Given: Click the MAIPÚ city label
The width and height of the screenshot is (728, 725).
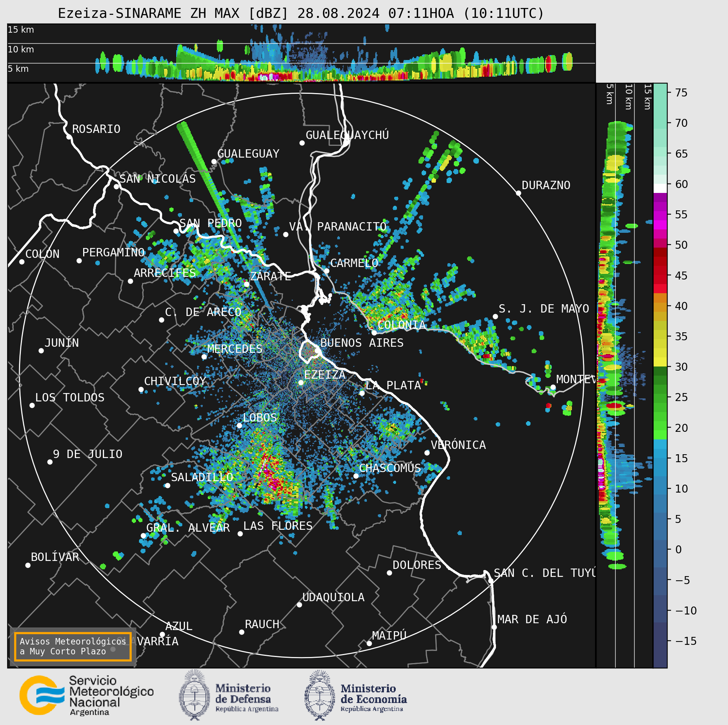Looking at the screenshot, I should pyautogui.click(x=389, y=635).
